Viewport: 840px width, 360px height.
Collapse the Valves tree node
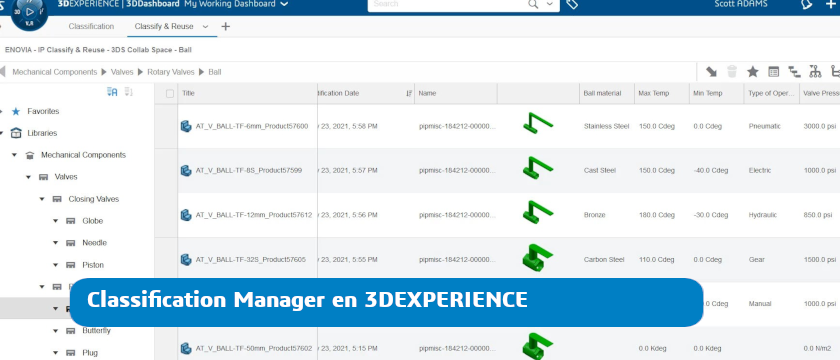coord(28,177)
